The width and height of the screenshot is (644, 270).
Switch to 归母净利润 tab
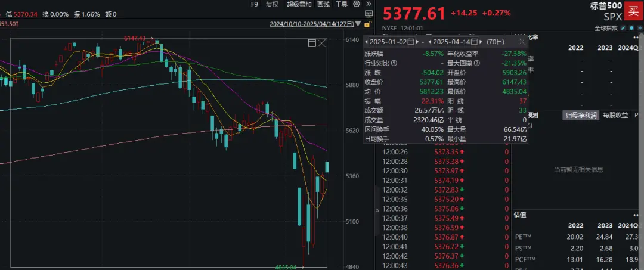[580, 115]
